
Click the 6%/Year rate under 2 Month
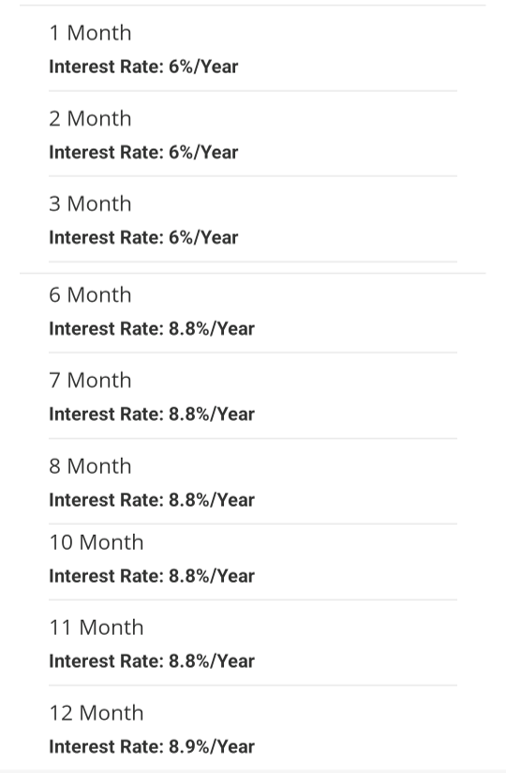click(203, 152)
